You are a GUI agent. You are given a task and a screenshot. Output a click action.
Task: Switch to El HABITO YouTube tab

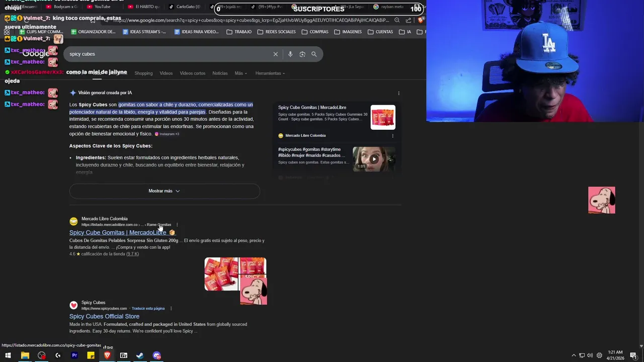click(143, 7)
